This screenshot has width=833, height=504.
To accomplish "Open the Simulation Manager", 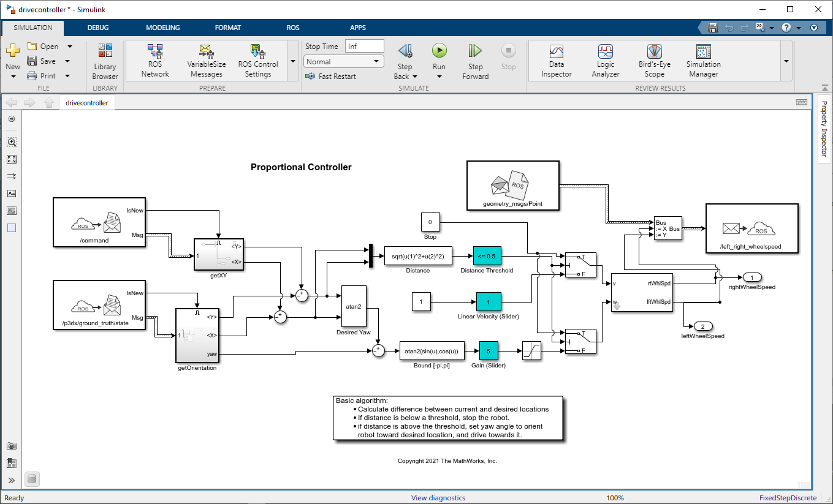I will click(704, 61).
